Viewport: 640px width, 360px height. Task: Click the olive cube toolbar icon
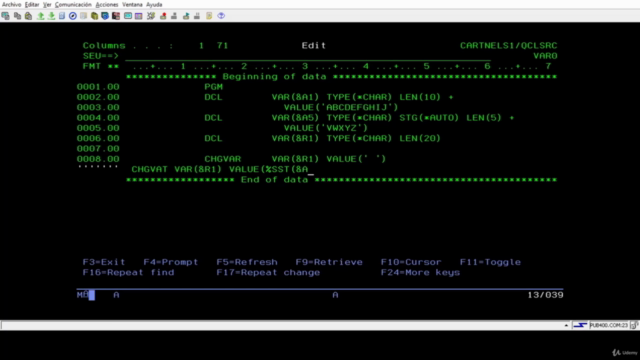pos(94,16)
